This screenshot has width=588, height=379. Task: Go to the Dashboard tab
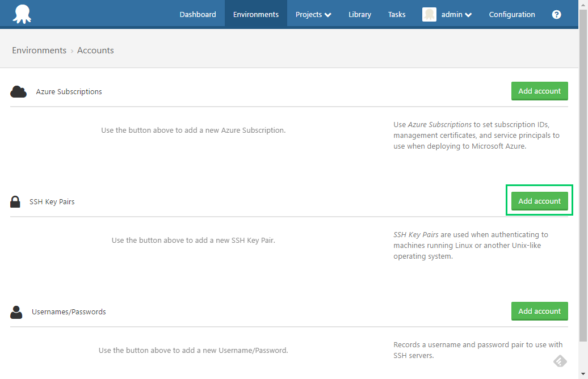pos(198,15)
